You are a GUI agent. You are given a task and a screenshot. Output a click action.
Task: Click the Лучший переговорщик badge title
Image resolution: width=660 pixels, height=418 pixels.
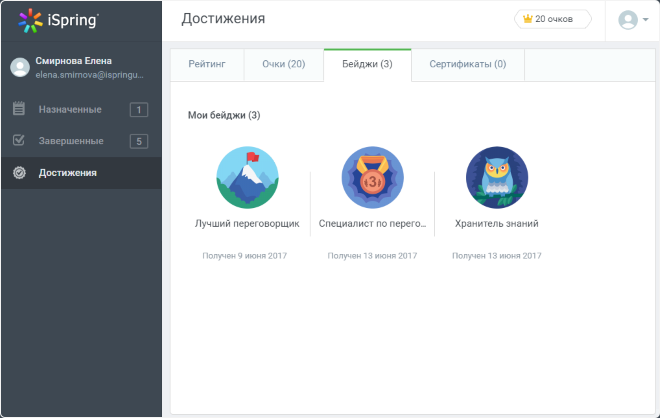click(x=247, y=224)
